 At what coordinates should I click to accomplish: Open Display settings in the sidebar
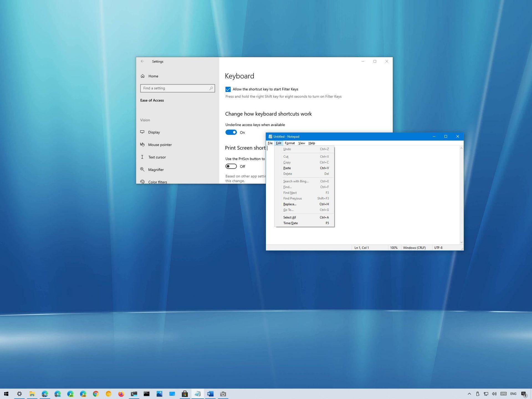(x=154, y=132)
